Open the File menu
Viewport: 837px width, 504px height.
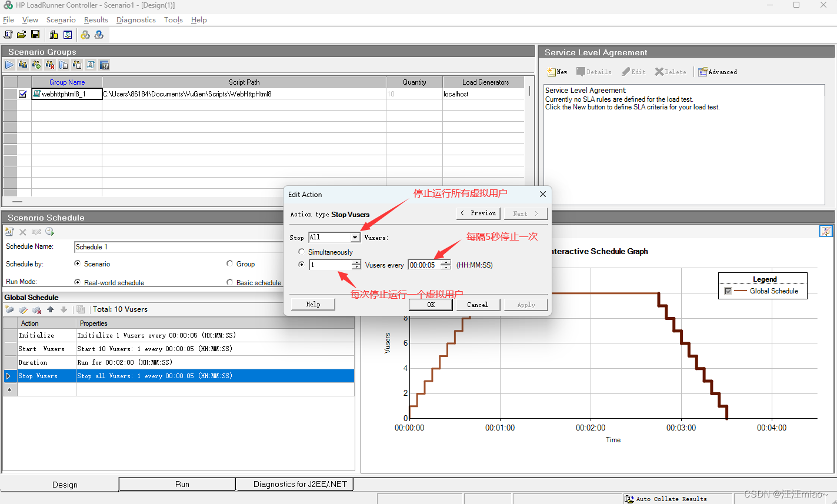8,19
